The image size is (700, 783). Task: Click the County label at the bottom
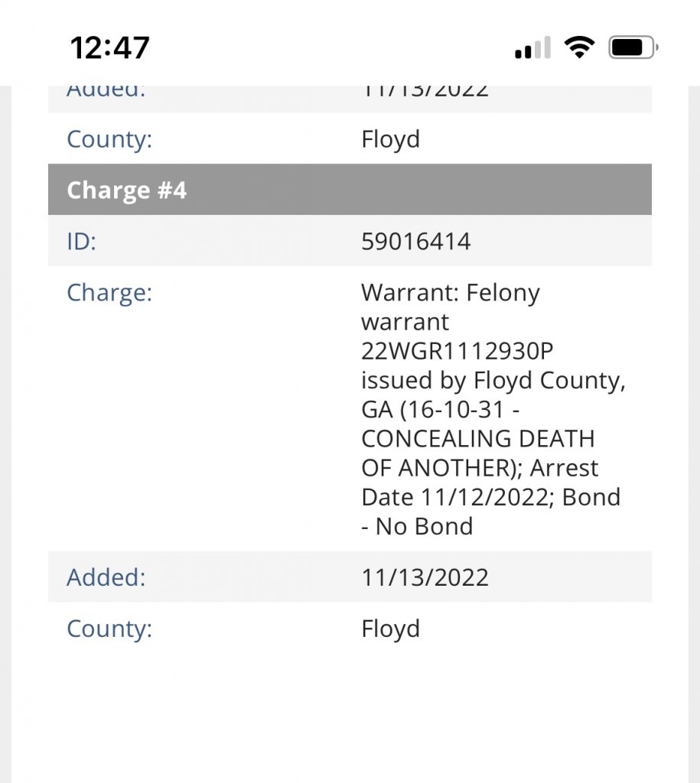tap(109, 629)
